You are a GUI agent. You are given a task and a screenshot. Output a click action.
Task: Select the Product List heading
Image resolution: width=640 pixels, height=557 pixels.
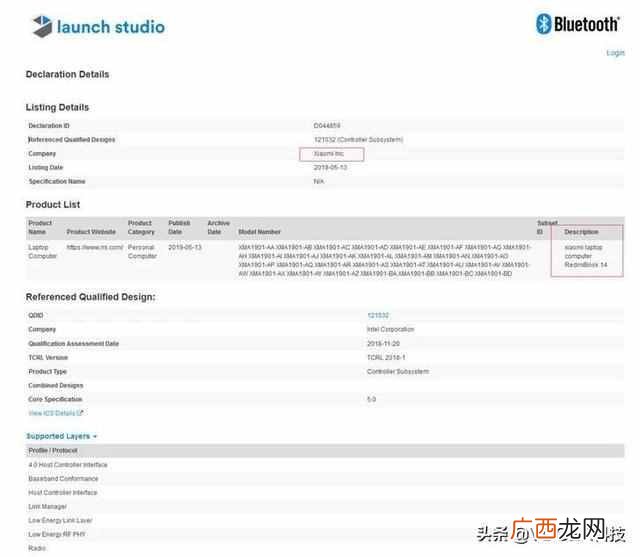tap(53, 204)
